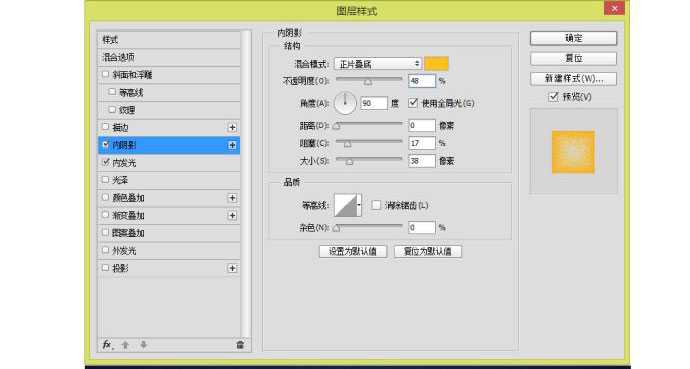The height and width of the screenshot is (369, 690).
Task: Click 确定 button
Action: pyautogui.click(x=573, y=38)
